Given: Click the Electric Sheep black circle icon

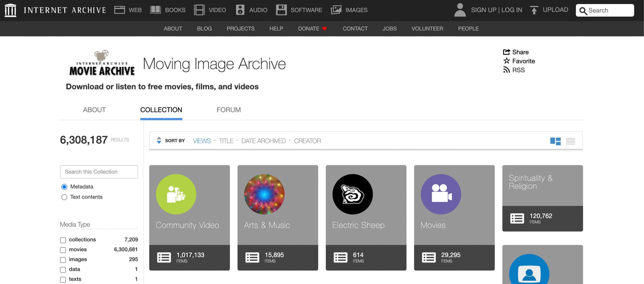Looking at the screenshot, I should pyautogui.click(x=353, y=194).
